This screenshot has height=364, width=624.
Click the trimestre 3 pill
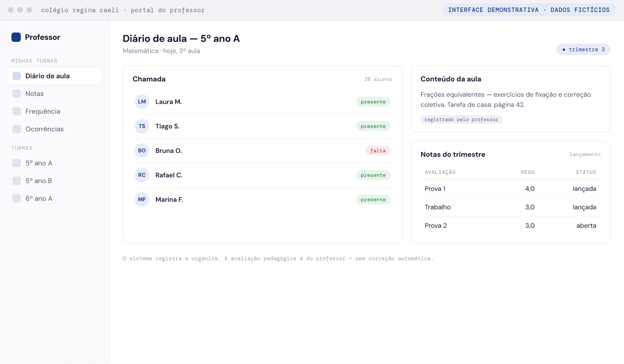[x=583, y=49]
